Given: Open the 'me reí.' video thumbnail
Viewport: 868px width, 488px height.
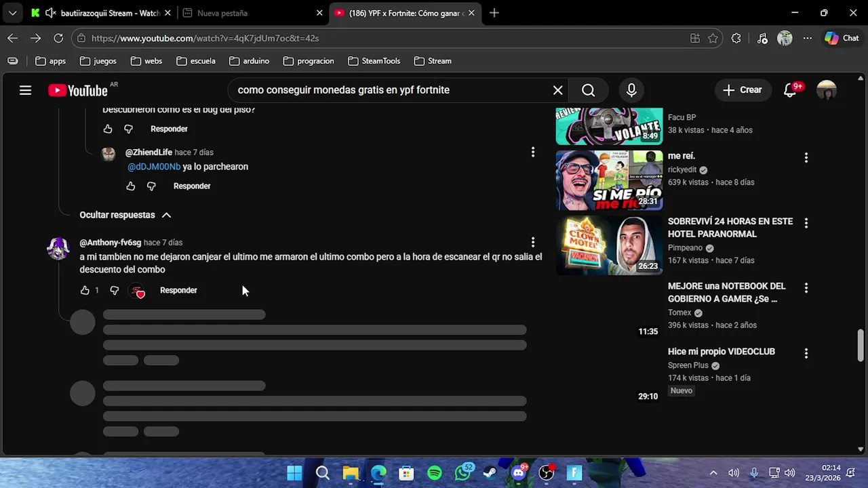Looking at the screenshot, I should click(609, 180).
